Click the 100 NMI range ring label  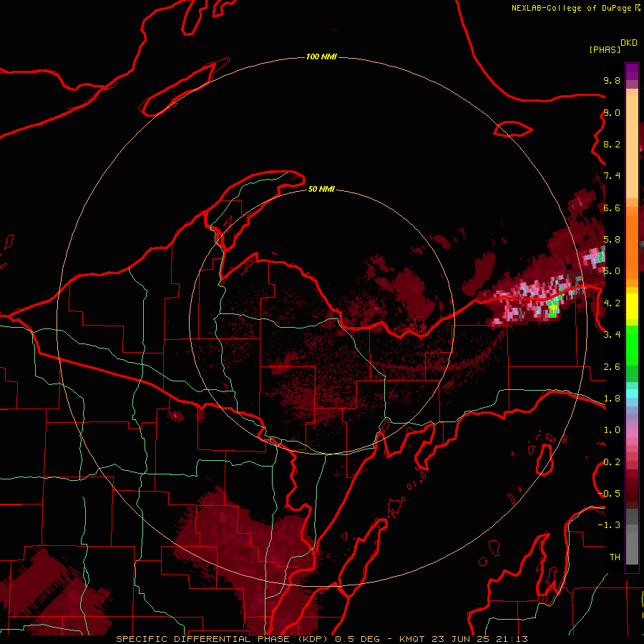click(321, 57)
